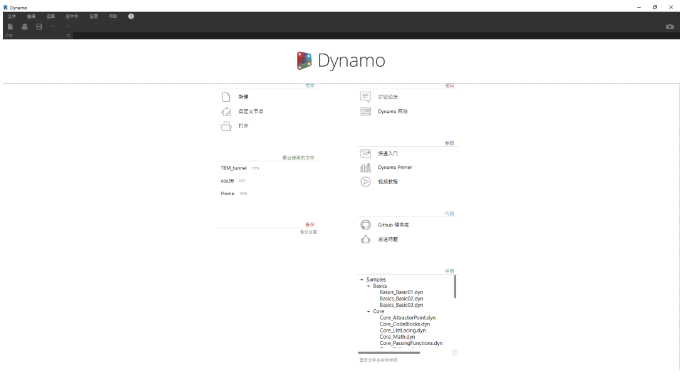The width and height of the screenshot is (683, 377).
Task: Click the Save toolbar icon
Action: (x=39, y=27)
